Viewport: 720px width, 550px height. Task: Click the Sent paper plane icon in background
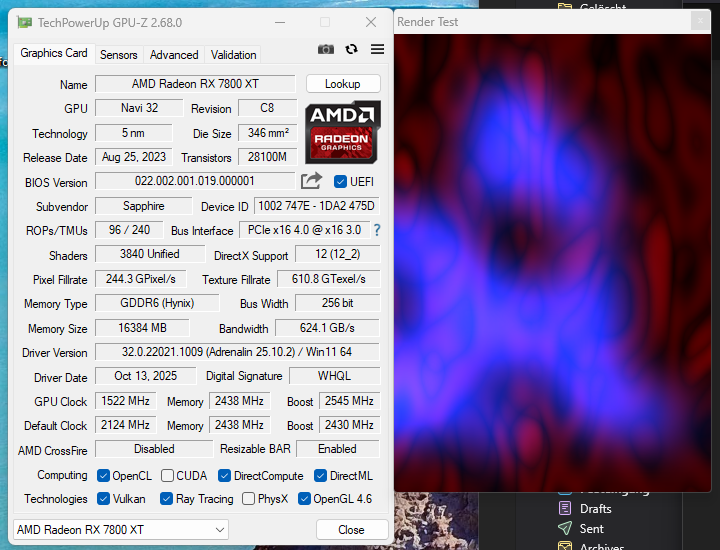point(565,528)
